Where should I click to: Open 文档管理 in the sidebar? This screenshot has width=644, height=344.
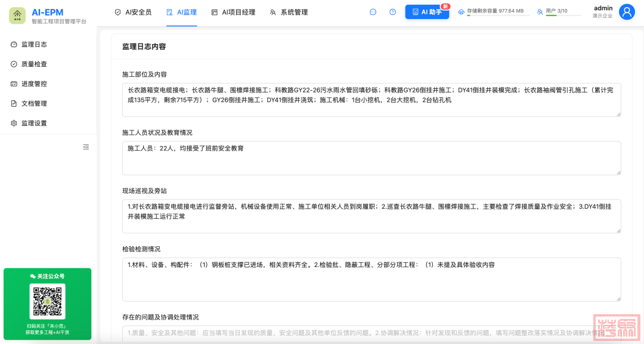pos(34,104)
